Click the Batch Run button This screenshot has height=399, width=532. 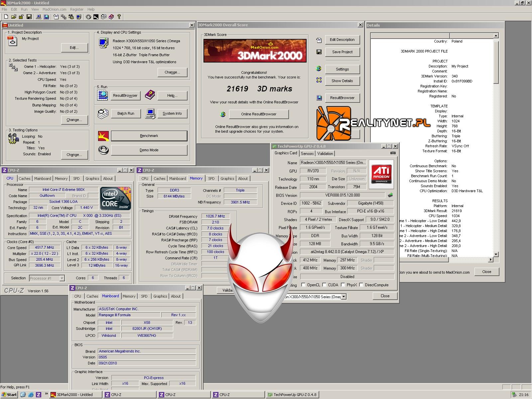click(x=126, y=113)
